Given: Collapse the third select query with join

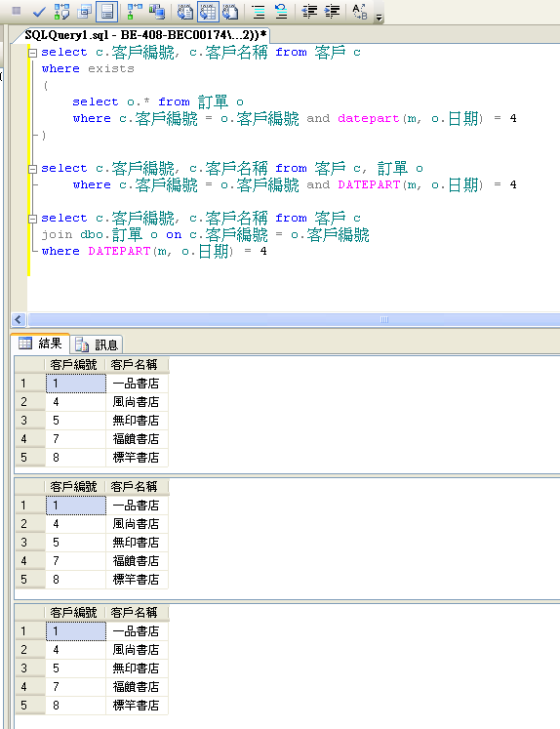Looking at the screenshot, I should [32, 219].
